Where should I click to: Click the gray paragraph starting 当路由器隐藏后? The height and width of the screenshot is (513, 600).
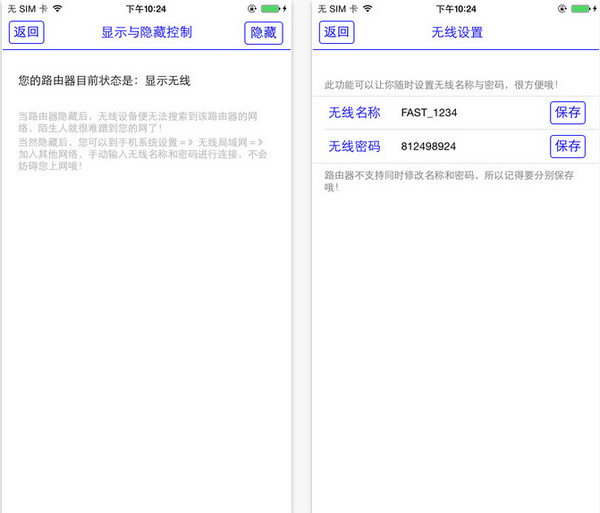pyautogui.click(x=138, y=122)
